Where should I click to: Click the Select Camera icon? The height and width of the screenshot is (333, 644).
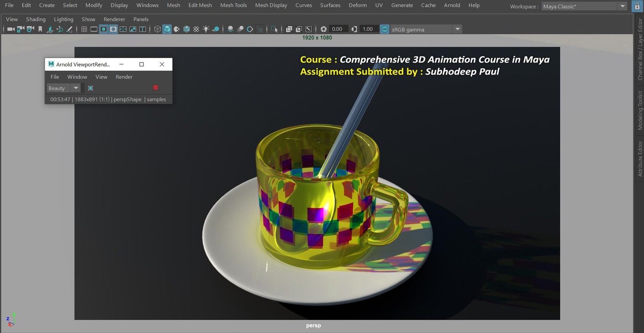[x=11, y=29]
